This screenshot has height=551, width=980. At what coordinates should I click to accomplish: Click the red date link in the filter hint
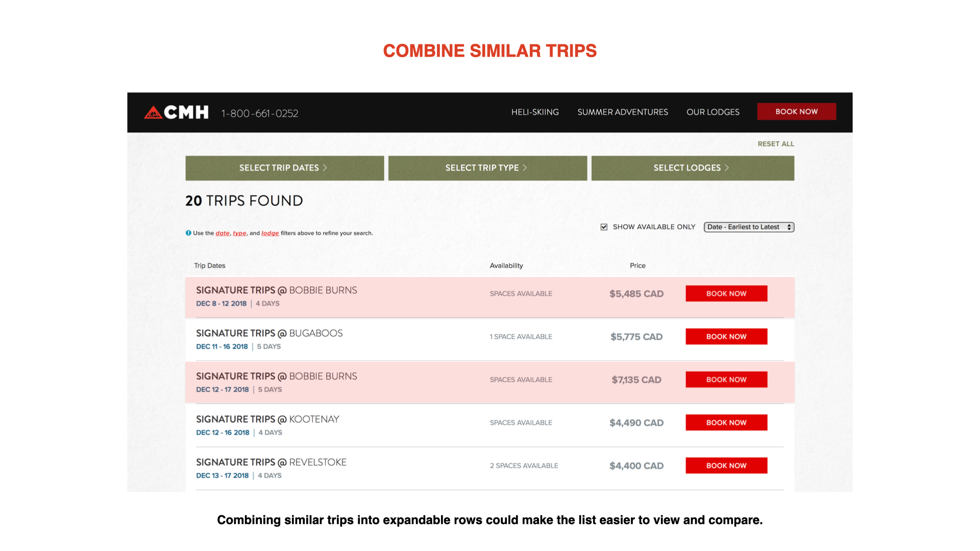click(x=223, y=233)
